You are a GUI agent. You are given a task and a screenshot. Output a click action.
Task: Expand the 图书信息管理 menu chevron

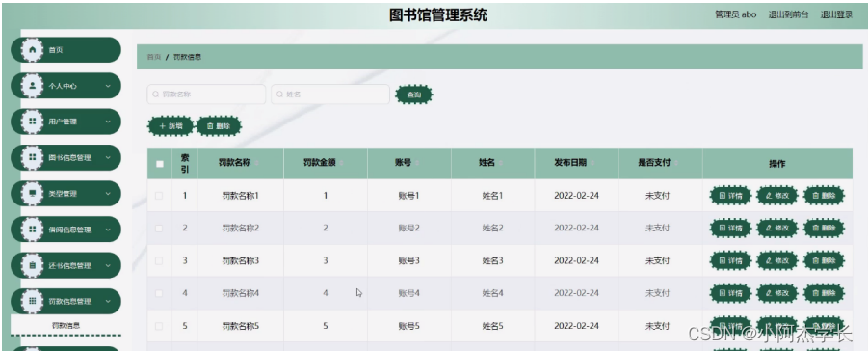[x=108, y=157]
